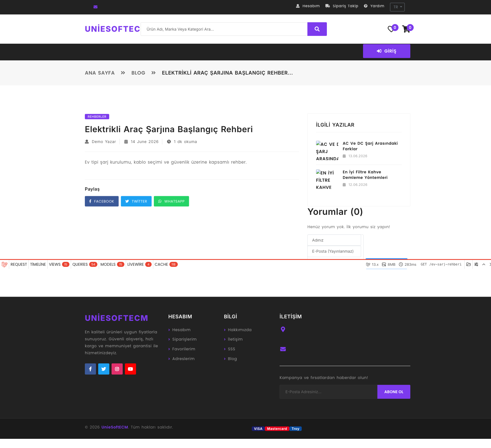Open the LIVEWIRE debugbar tab
The width and height of the screenshot is (491, 448).
click(x=139, y=264)
